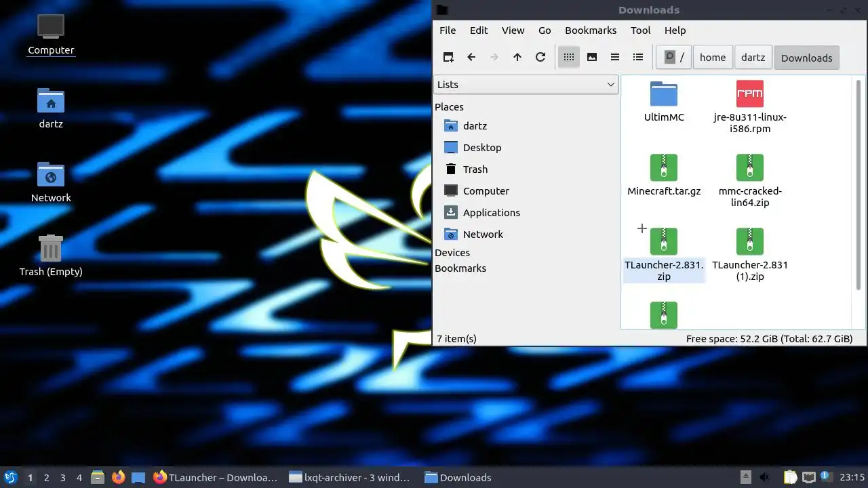
Task: Select the mmc-cracked-lin64.zip archive
Action: point(750,181)
